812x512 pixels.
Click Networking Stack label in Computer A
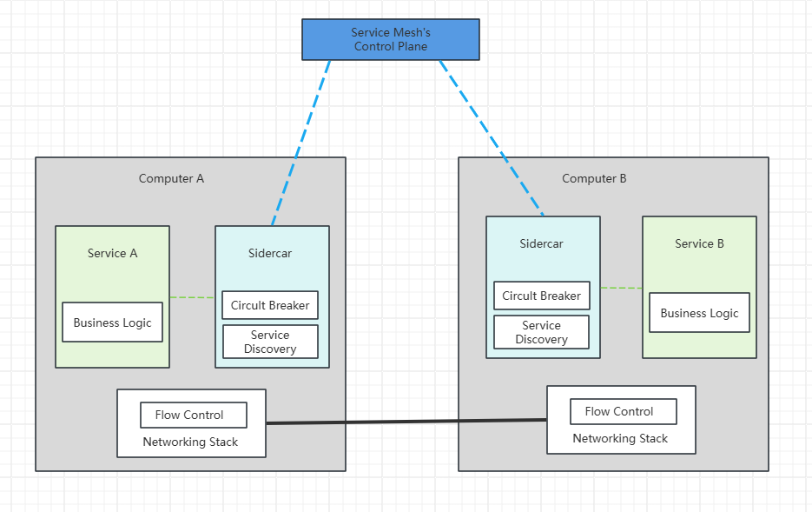(x=190, y=442)
